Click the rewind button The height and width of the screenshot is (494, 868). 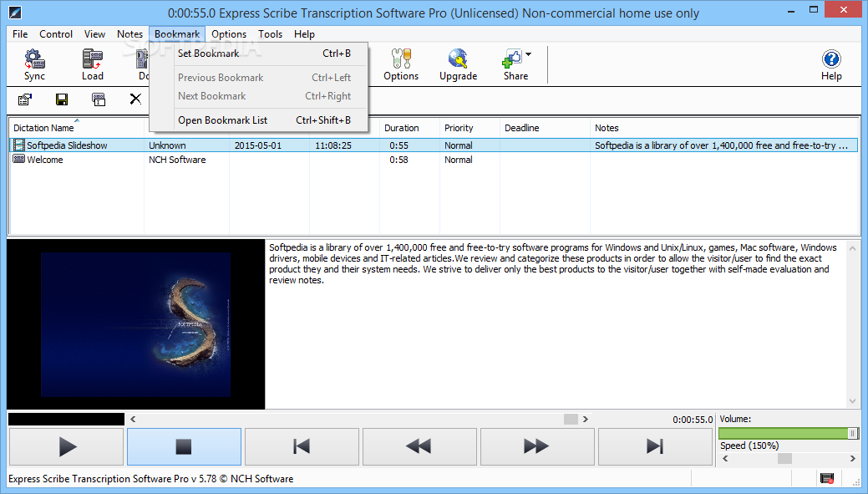pos(419,446)
